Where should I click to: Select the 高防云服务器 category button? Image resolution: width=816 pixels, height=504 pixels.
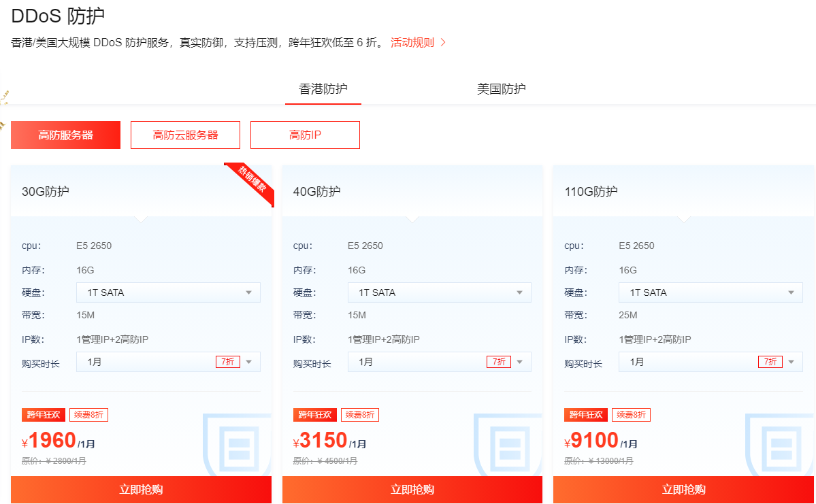point(185,135)
